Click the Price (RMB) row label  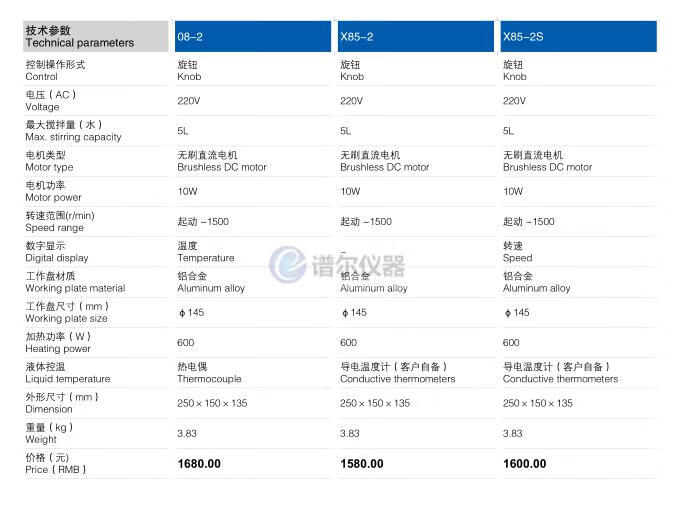[x=56, y=463]
